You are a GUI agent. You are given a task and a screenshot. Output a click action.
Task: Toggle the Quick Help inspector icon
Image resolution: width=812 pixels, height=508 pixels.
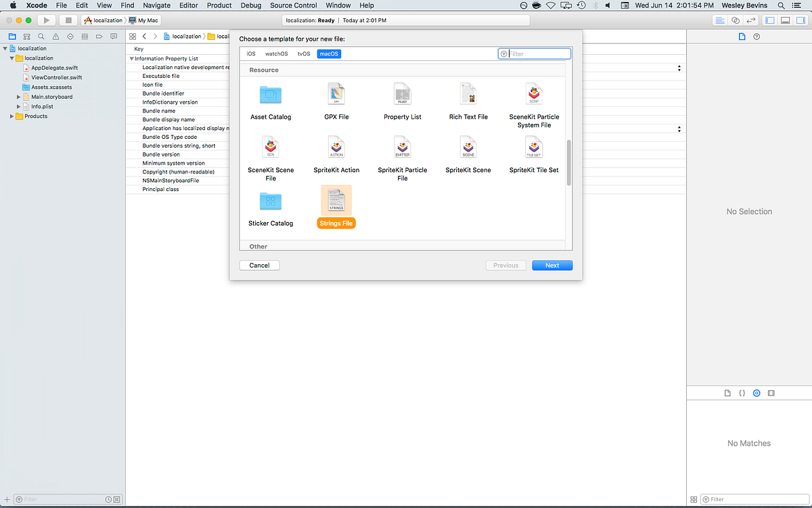pyautogui.click(x=756, y=37)
